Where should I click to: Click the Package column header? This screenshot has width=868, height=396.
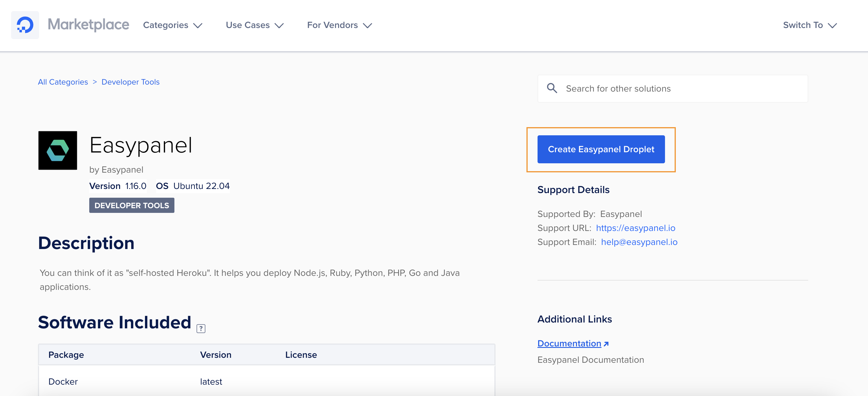(x=66, y=355)
